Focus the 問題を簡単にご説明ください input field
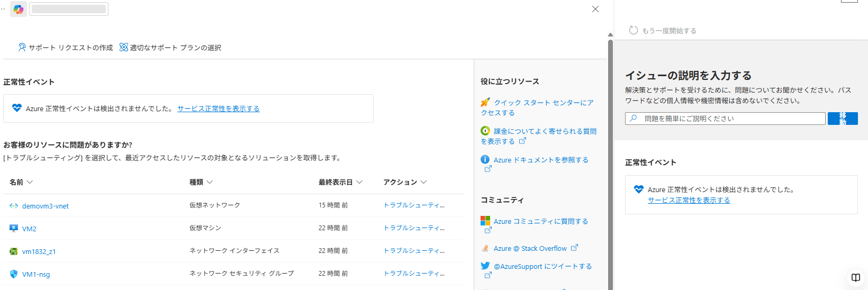Viewport: 868px width, 290px height. coord(725,119)
